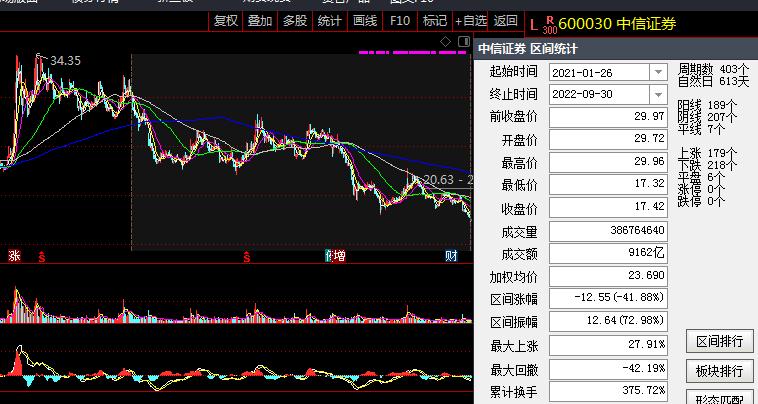Click the 20.63 price label on chart
This screenshot has height=404, width=758.
coord(439,180)
